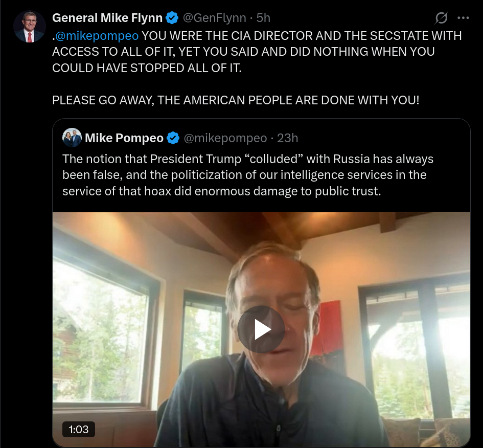Open General Mike Flynn's profile avatar

coord(30,27)
